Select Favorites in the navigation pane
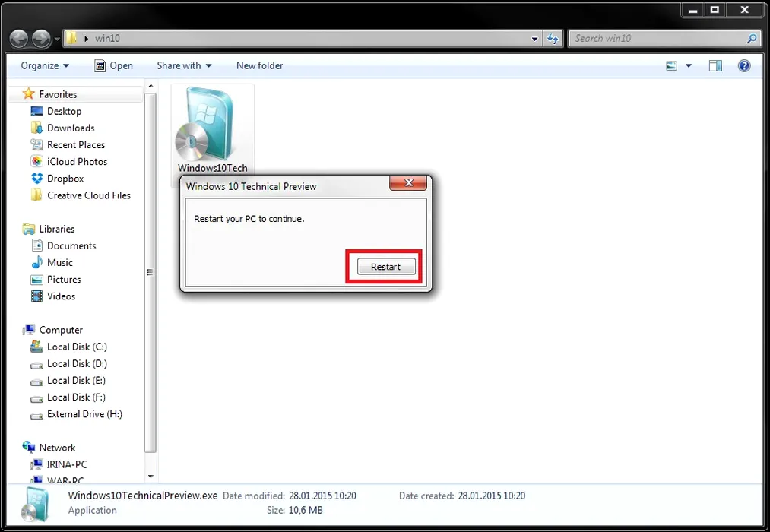 tap(58, 94)
